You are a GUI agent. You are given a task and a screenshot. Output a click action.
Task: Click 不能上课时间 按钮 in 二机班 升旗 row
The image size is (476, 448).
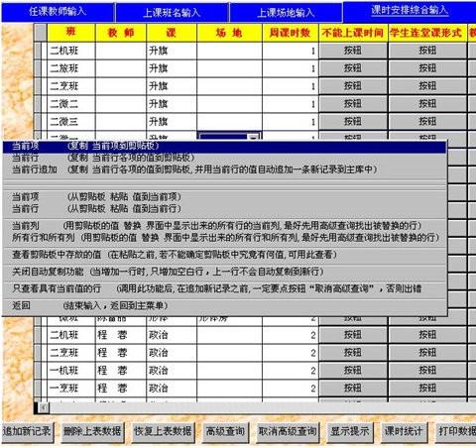[x=353, y=51]
